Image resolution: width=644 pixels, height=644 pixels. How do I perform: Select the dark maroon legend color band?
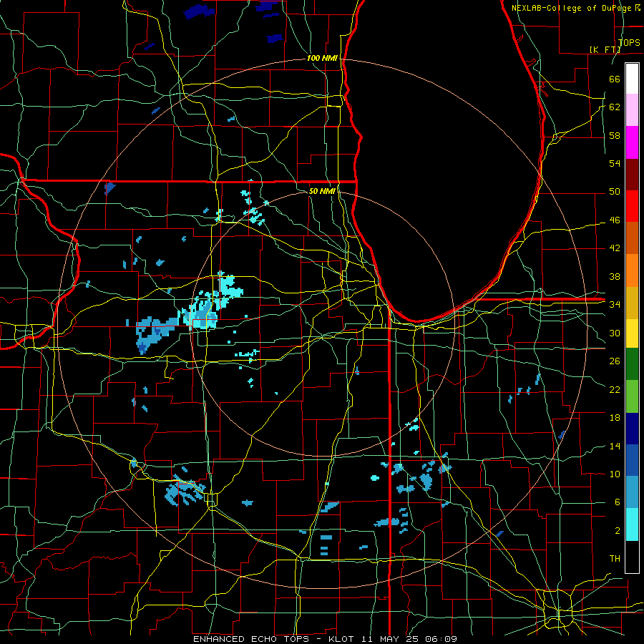[x=632, y=175]
